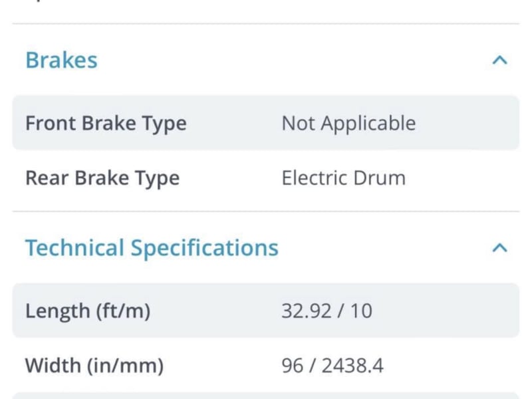Viewport: 532px width, 399px height.
Task: Select the Electric Drum value
Action: (344, 178)
